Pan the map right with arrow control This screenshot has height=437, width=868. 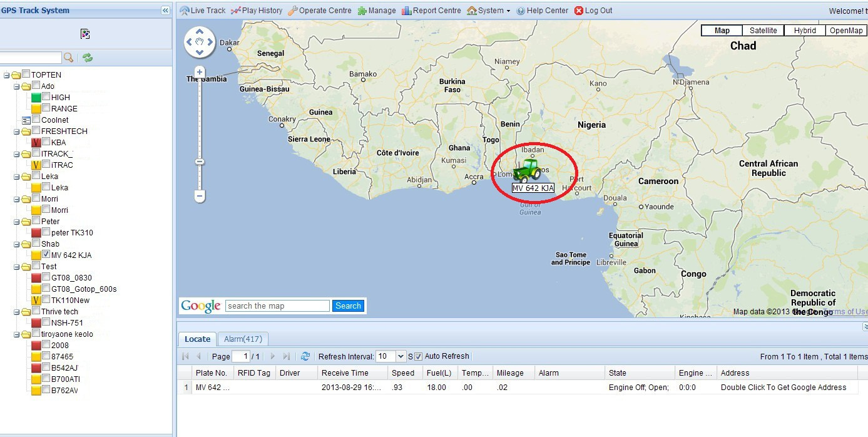point(210,42)
